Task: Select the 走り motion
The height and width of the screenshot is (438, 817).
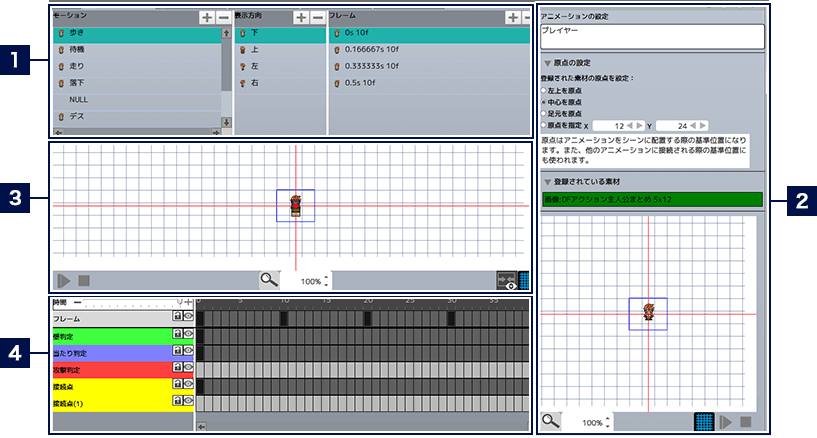Action: click(77, 66)
